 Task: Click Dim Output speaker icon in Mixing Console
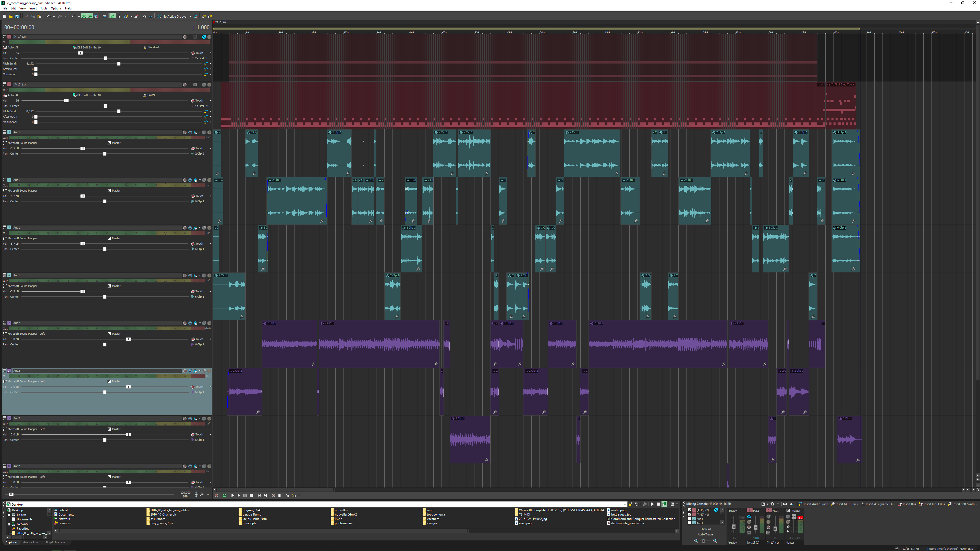point(792,504)
